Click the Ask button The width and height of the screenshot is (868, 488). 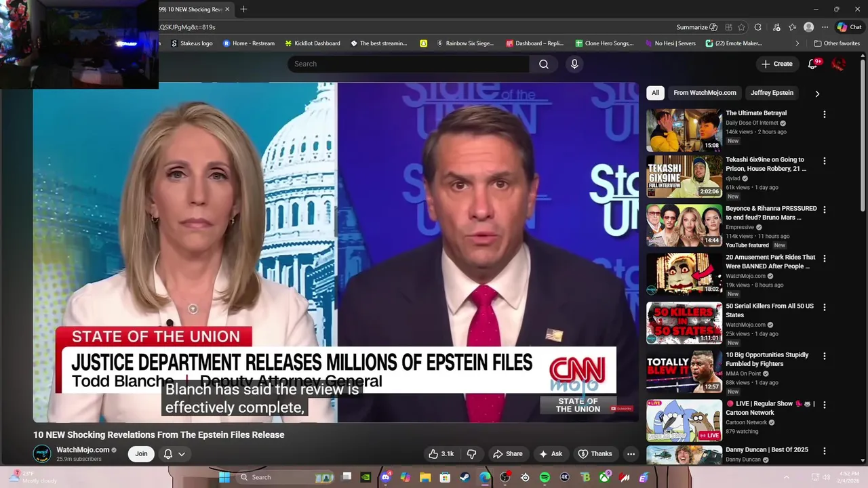pos(550,454)
